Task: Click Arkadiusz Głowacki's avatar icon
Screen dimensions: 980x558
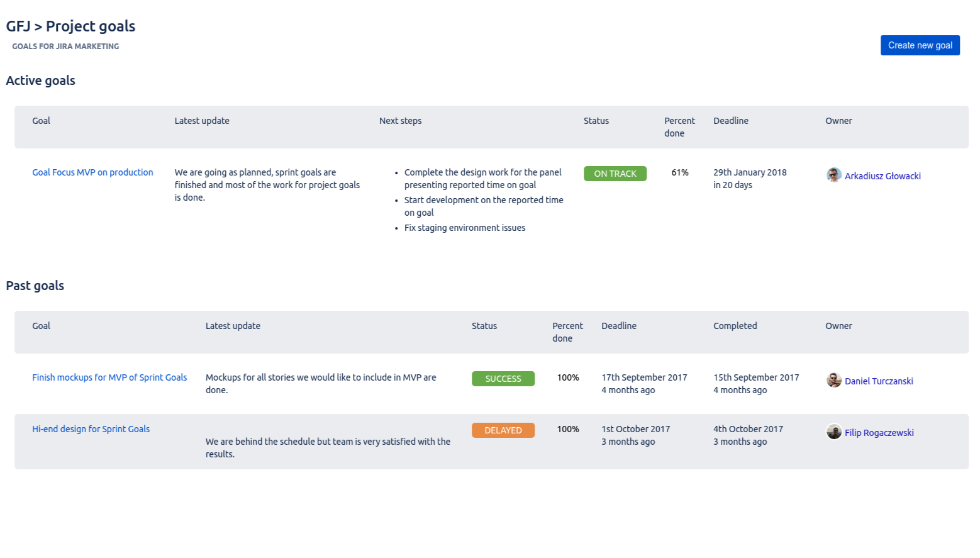Action: point(833,175)
